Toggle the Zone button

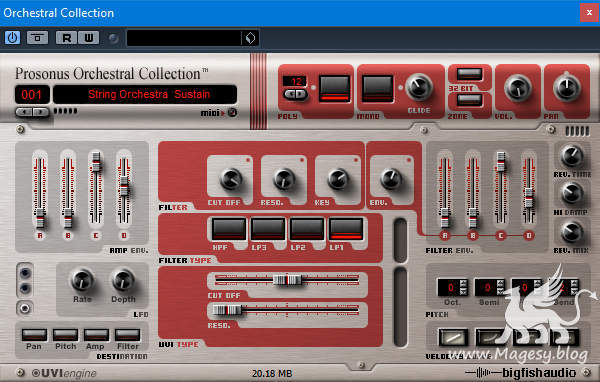coord(470,100)
